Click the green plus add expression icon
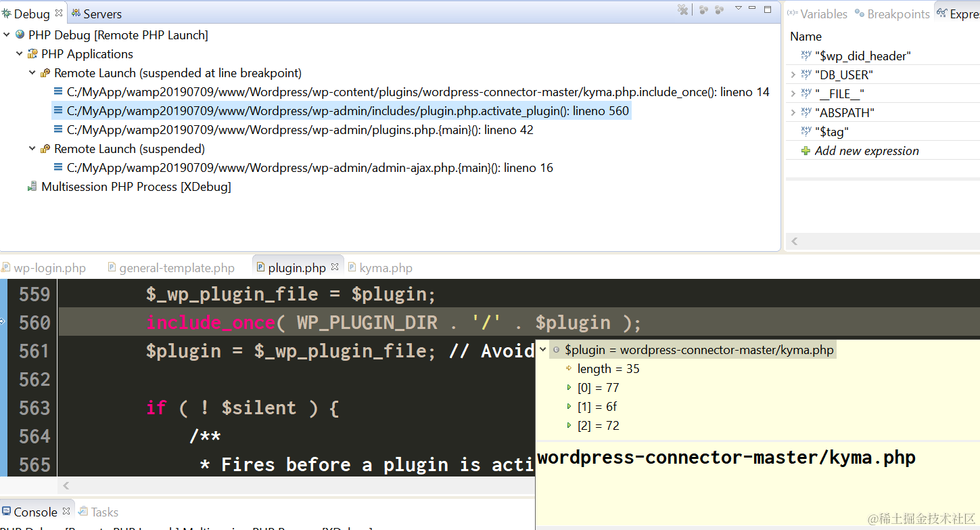Viewport: 980px width, 530px height. (806, 151)
